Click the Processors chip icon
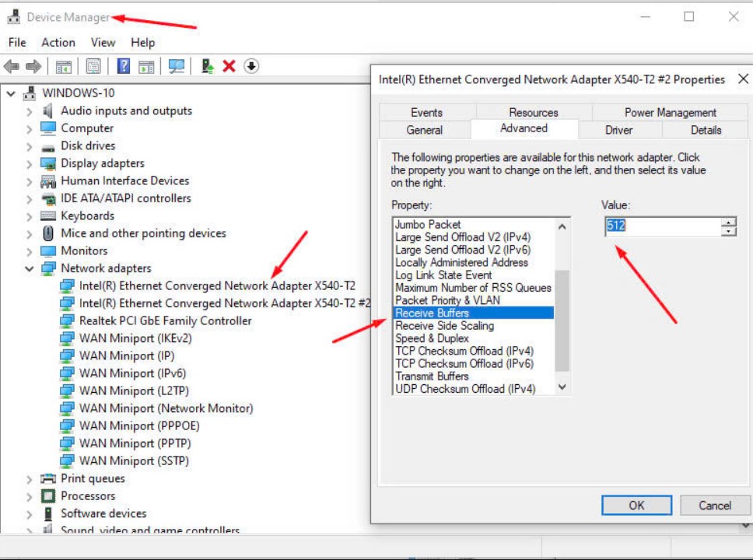Screen dimensions: 753x560 [x=48, y=495]
